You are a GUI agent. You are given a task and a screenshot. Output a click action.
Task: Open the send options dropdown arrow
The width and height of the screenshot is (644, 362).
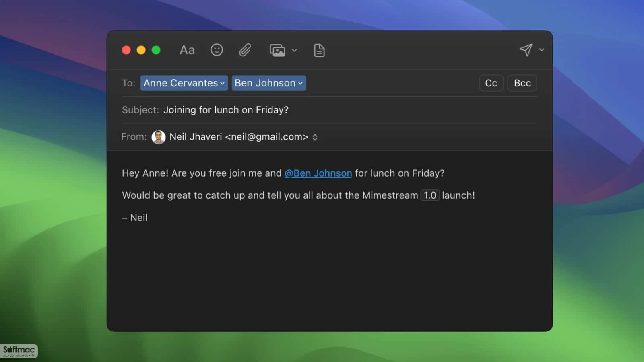542,50
